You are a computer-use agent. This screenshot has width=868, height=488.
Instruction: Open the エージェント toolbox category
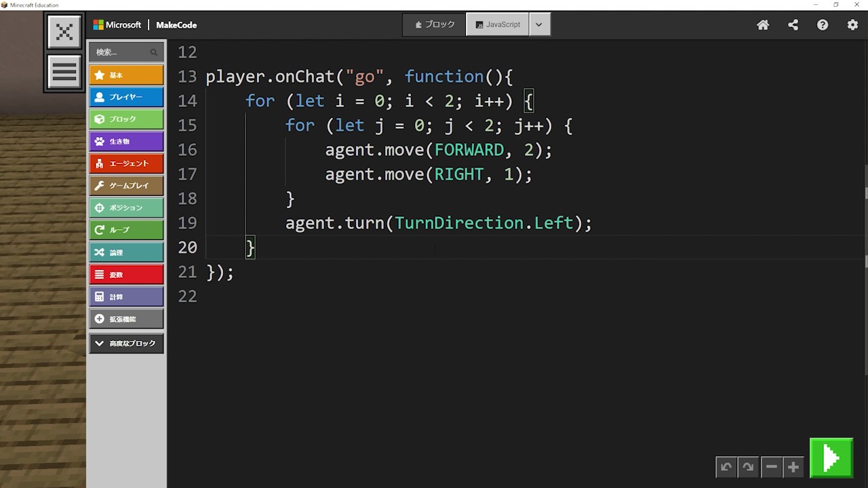coord(126,163)
